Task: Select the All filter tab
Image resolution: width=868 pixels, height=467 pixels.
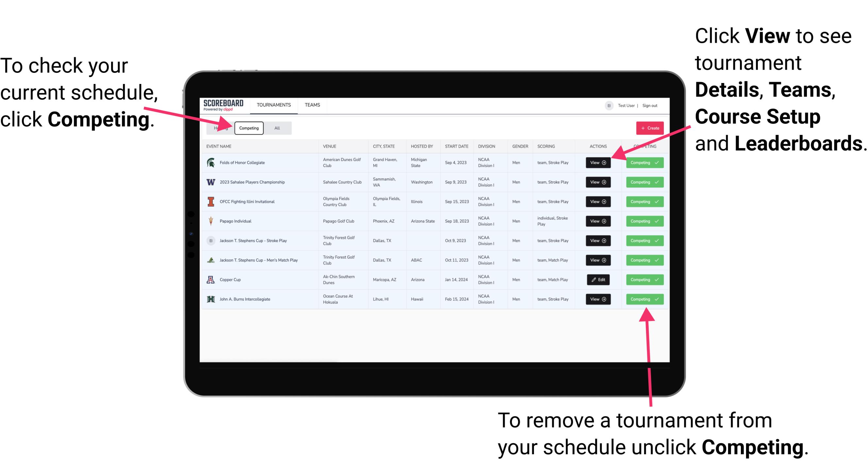Action: click(276, 128)
